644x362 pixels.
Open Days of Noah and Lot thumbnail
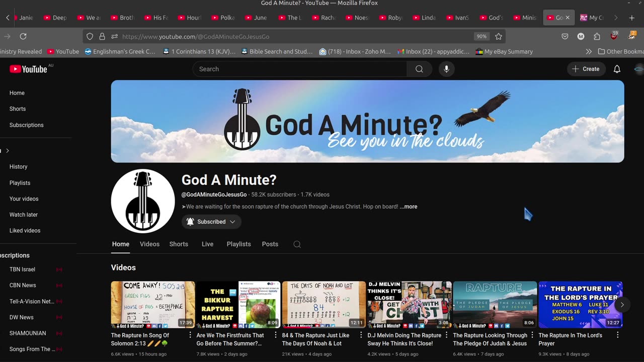click(324, 305)
